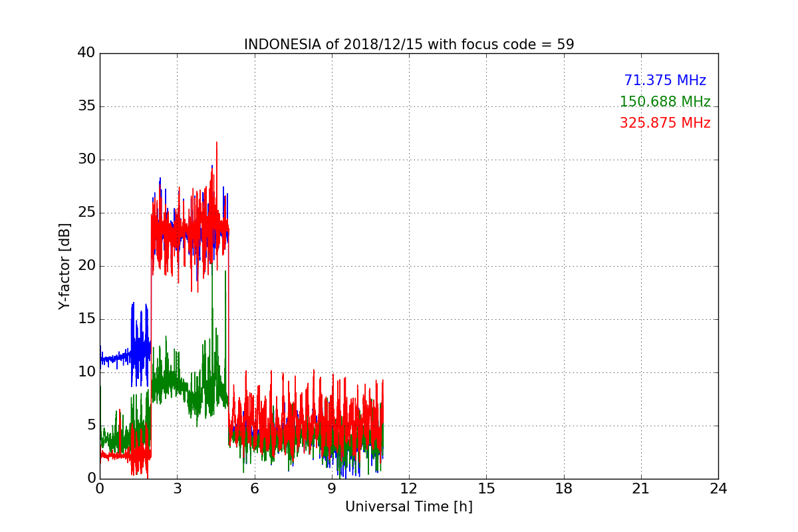Click y-axis tick label 30
The image size is (798, 532).
86,160
